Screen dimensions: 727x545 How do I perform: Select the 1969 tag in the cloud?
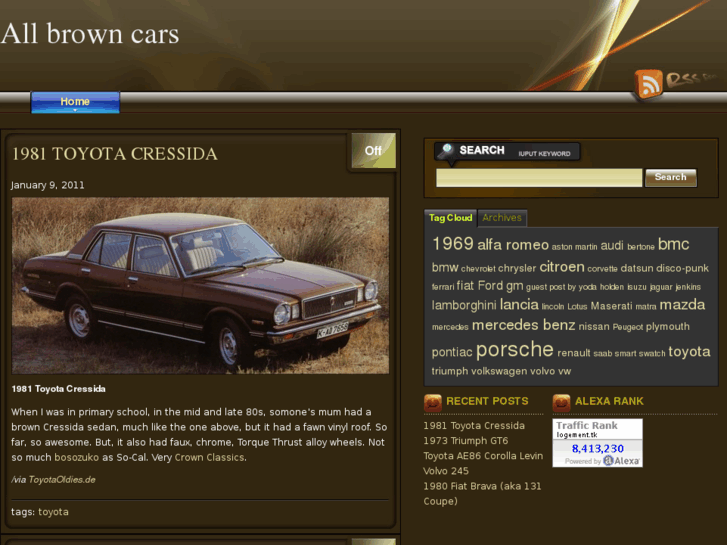(453, 244)
